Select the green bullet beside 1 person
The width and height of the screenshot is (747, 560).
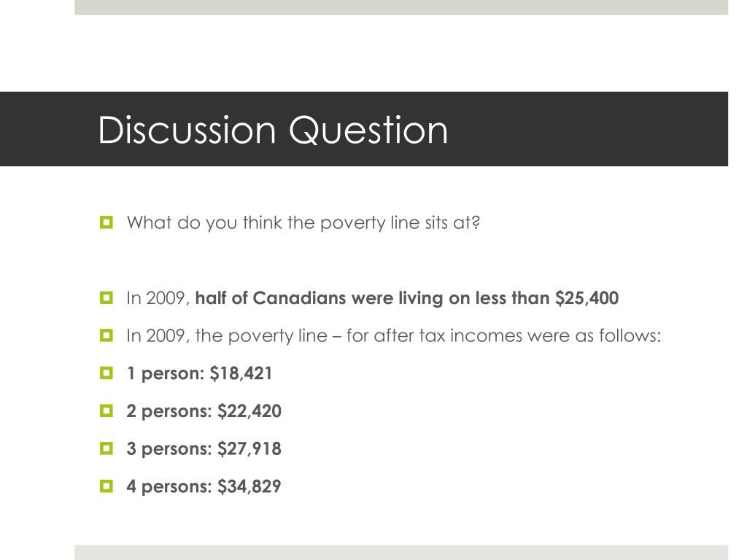107,373
